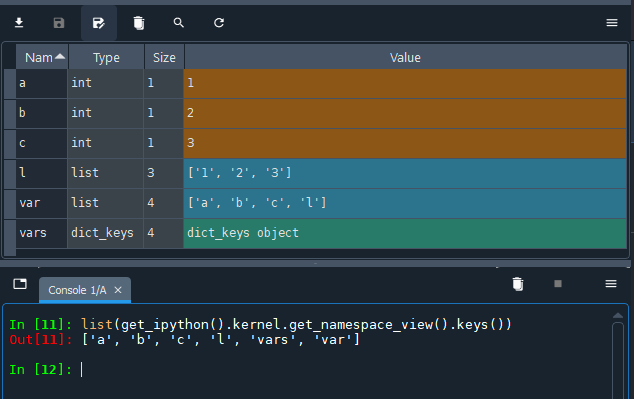This screenshot has height=399, width=634.
Task: Sort by the Size column header
Action: [x=164, y=57]
